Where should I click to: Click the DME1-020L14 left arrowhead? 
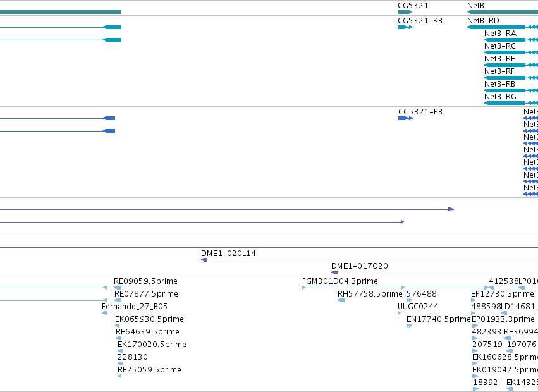point(204,260)
